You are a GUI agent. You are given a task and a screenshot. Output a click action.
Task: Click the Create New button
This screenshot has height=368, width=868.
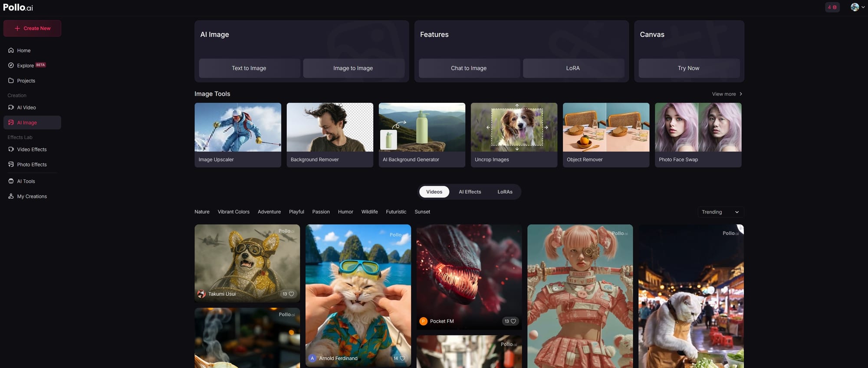click(x=32, y=28)
